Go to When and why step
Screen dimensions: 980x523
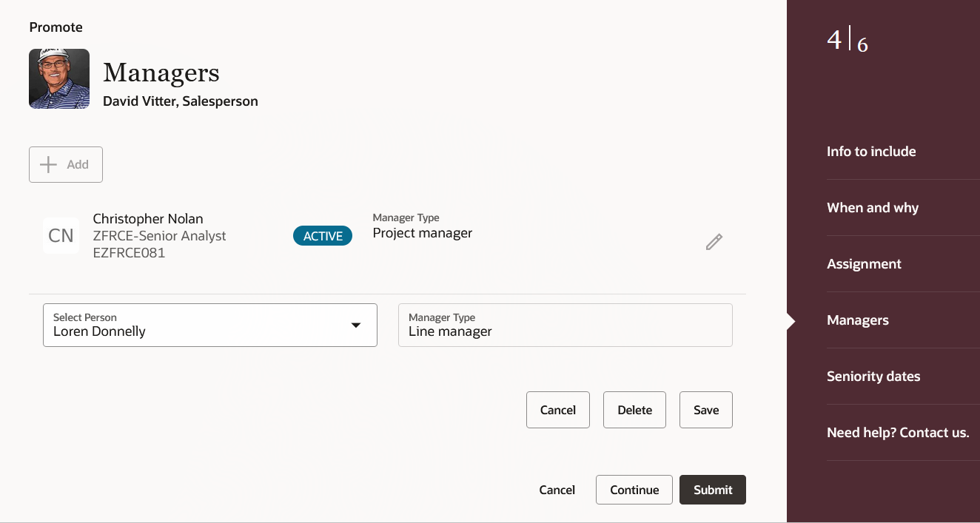tap(873, 208)
